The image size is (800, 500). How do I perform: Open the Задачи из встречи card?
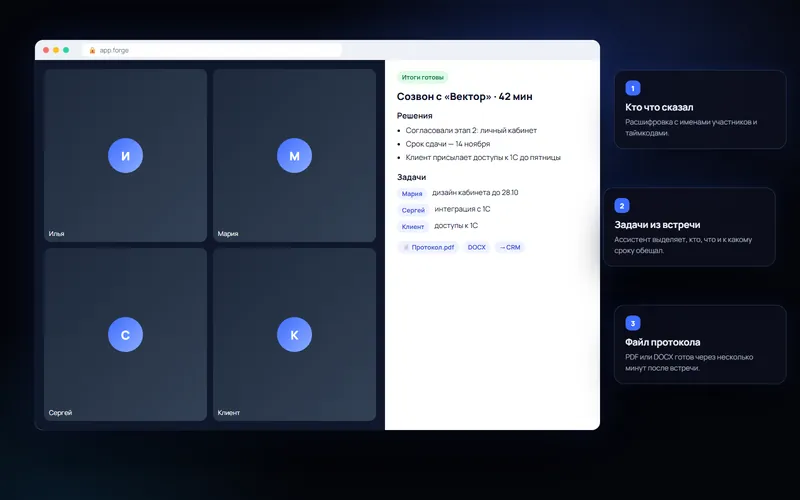click(x=689, y=227)
